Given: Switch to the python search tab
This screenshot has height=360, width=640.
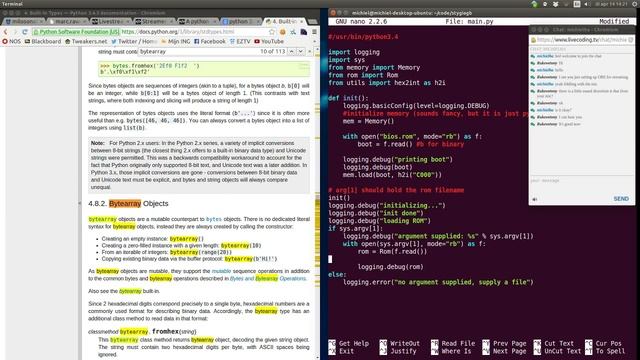Looking at the screenshot, I should 242,21.
